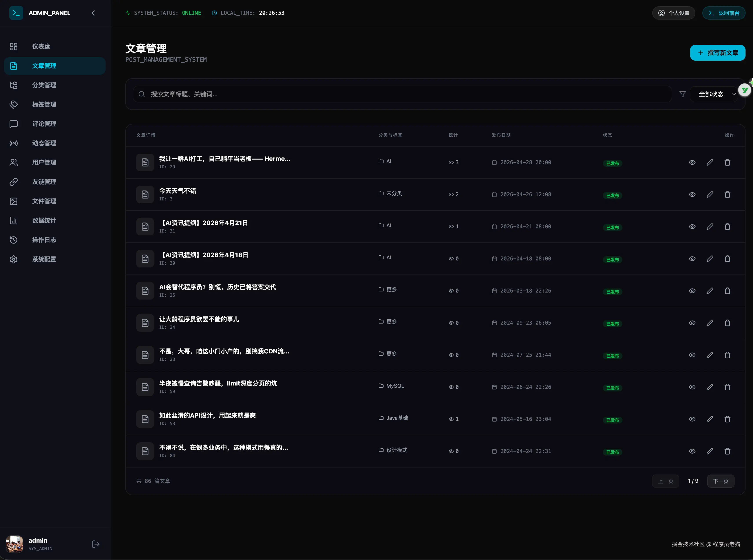Screen dimensions: 753x560
Task: Focus the article search input field
Action: pyautogui.click(x=402, y=94)
